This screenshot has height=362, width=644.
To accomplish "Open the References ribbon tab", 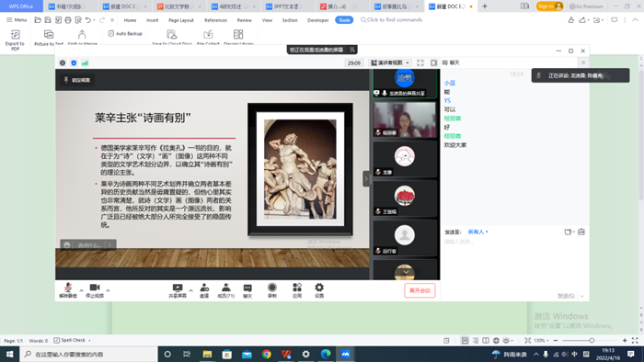I will click(215, 20).
